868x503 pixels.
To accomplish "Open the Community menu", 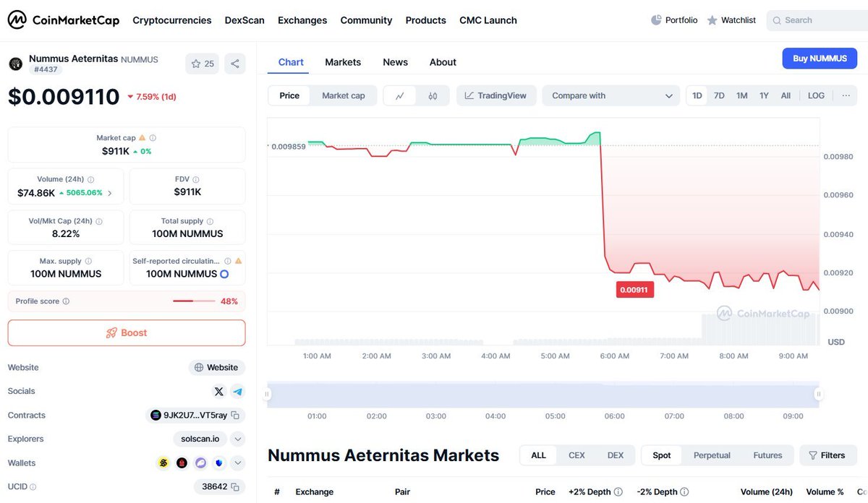I will point(366,20).
